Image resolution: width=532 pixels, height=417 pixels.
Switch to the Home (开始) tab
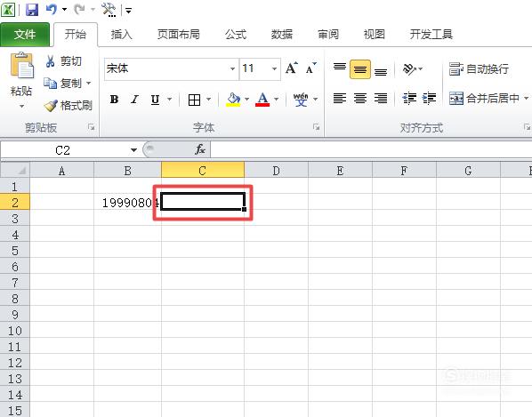(76, 35)
